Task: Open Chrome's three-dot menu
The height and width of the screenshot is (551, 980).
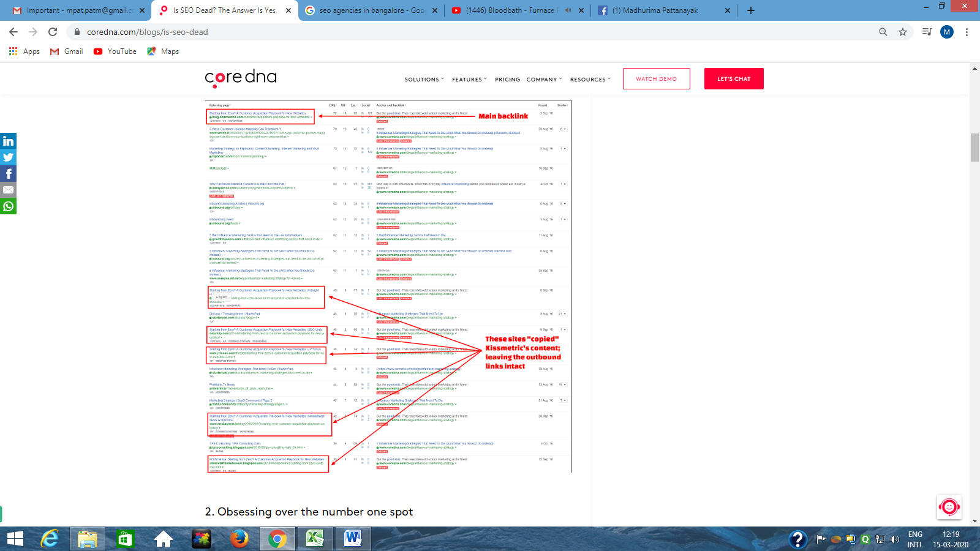Action: click(x=967, y=32)
